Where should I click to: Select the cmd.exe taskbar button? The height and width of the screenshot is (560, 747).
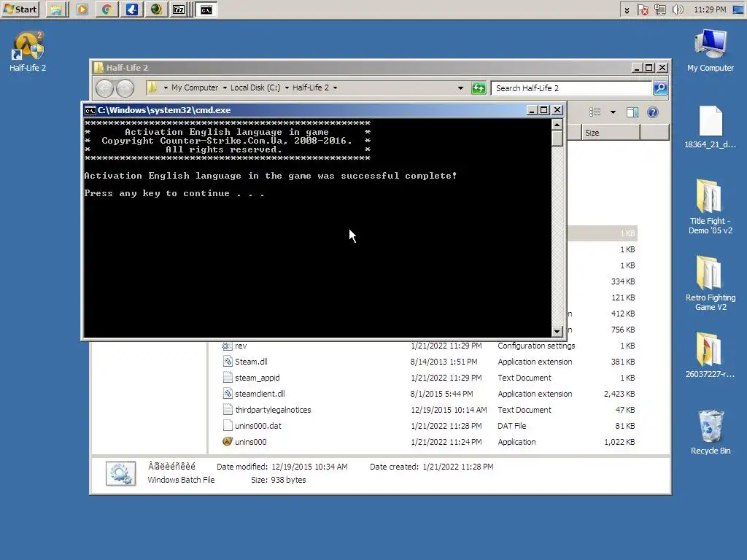click(x=206, y=9)
